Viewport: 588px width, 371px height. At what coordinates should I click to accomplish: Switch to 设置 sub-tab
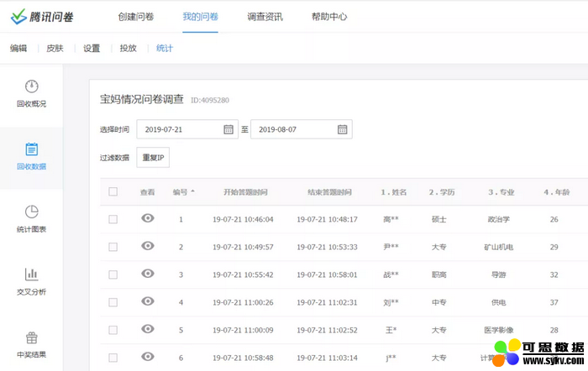(x=92, y=48)
